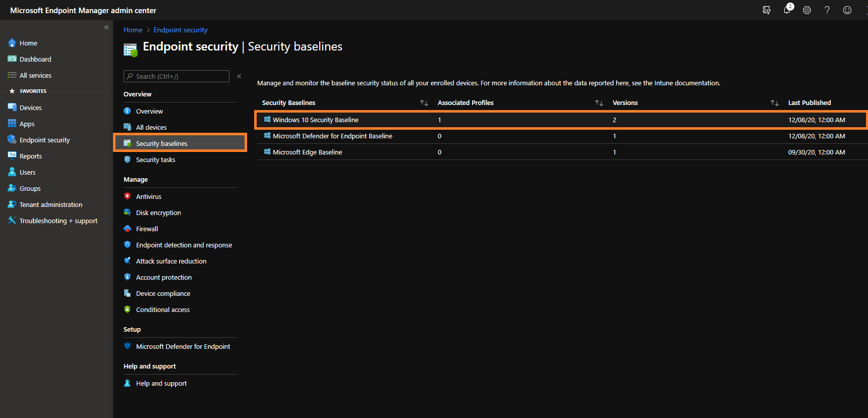This screenshot has height=418, width=868.
Task: Click the Dashboard icon in left navigation
Action: [x=12, y=59]
